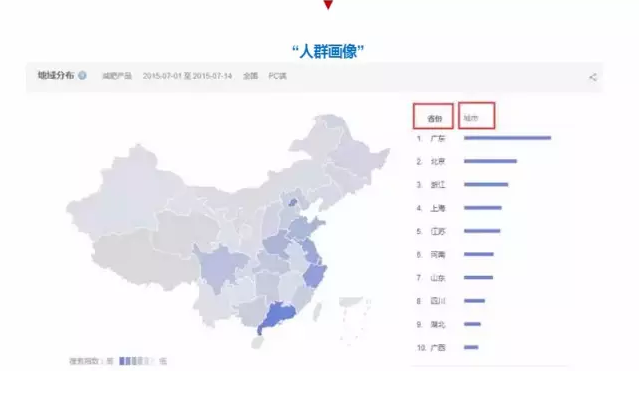Viewport: 639px width, 399px height.
Task: Switch to the 省份 tab
Action: click(x=434, y=119)
